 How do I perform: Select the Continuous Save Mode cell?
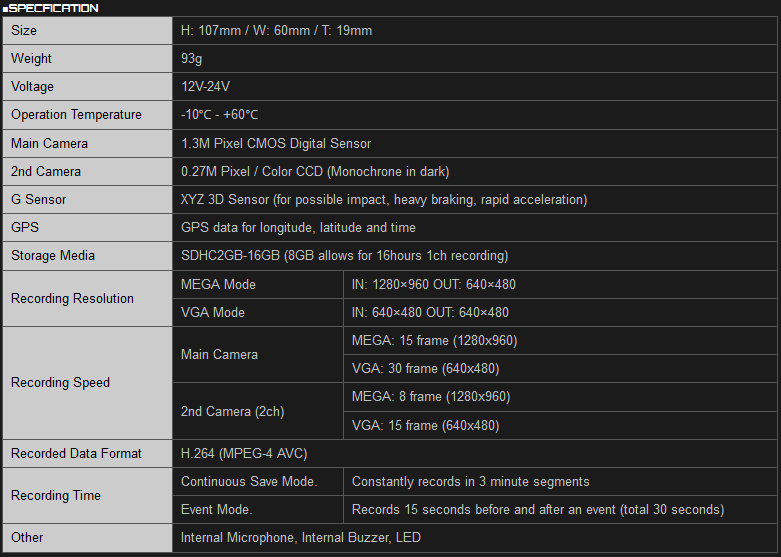coord(249,481)
